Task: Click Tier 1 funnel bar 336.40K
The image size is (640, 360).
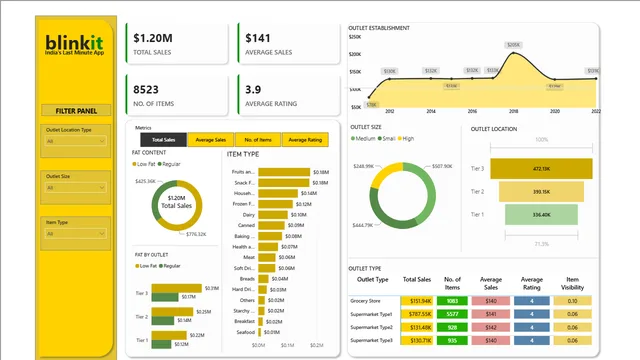Action: click(x=541, y=215)
